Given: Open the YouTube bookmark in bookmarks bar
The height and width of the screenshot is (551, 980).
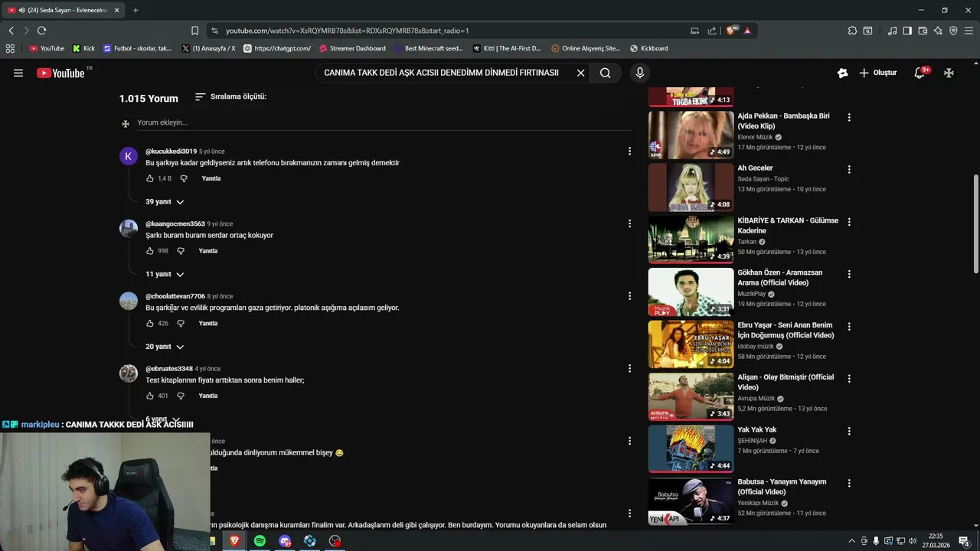Looking at the screenshot, I should point(47,48).
